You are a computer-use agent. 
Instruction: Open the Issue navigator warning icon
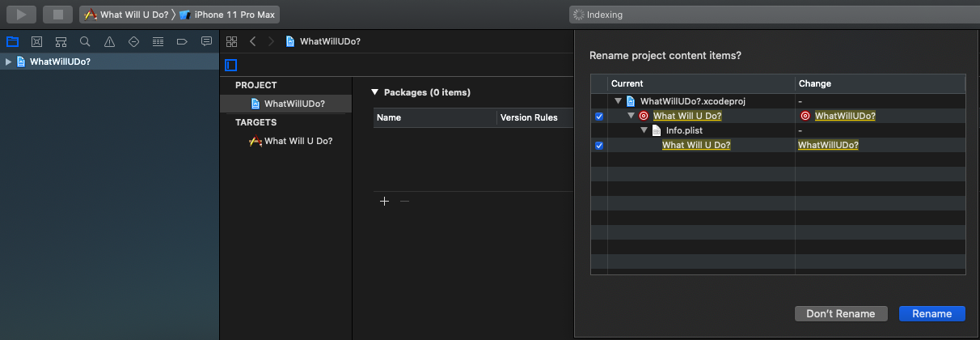click(x=109, y=41)
